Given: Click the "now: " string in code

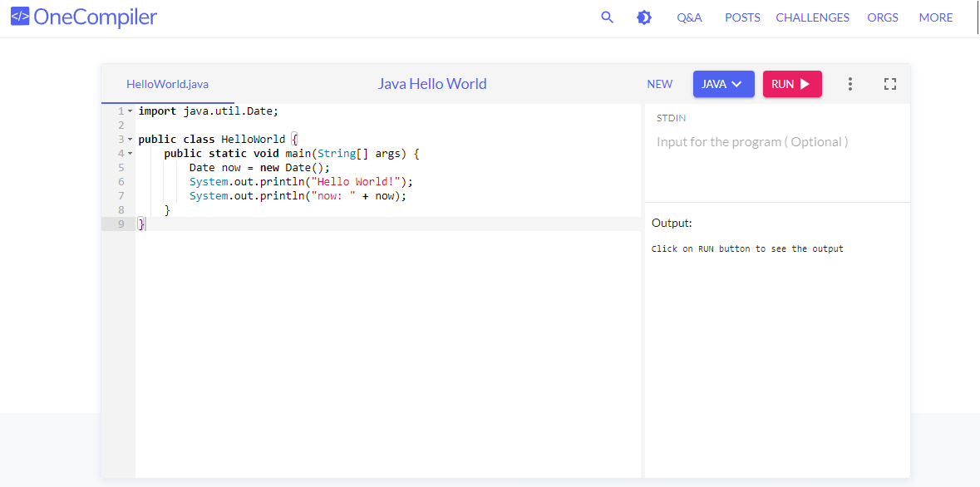Looking at the screenshot, I should pyautogui.click(x=334, y=195).
